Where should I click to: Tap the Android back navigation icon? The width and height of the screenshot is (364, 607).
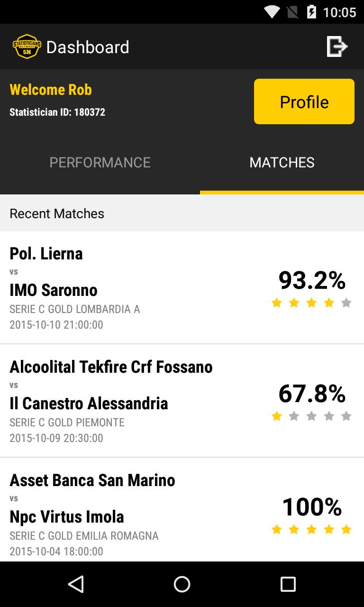[x=76, y=584]
